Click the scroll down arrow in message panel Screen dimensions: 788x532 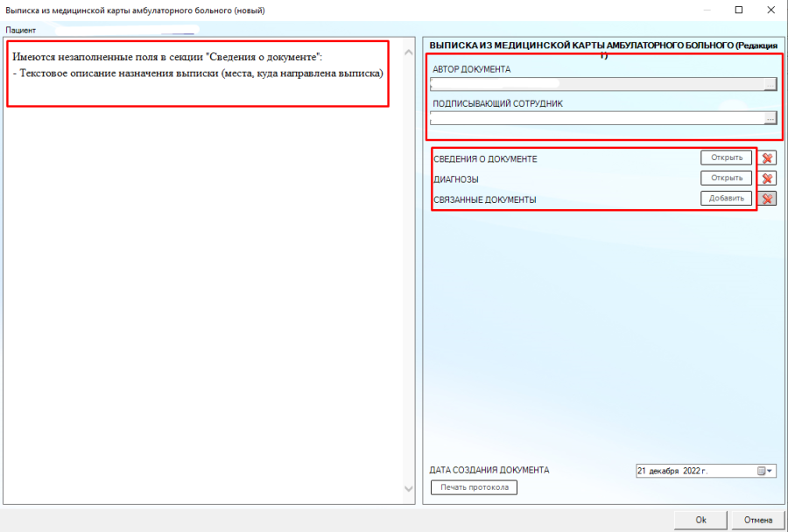click(x=409, y=488)
